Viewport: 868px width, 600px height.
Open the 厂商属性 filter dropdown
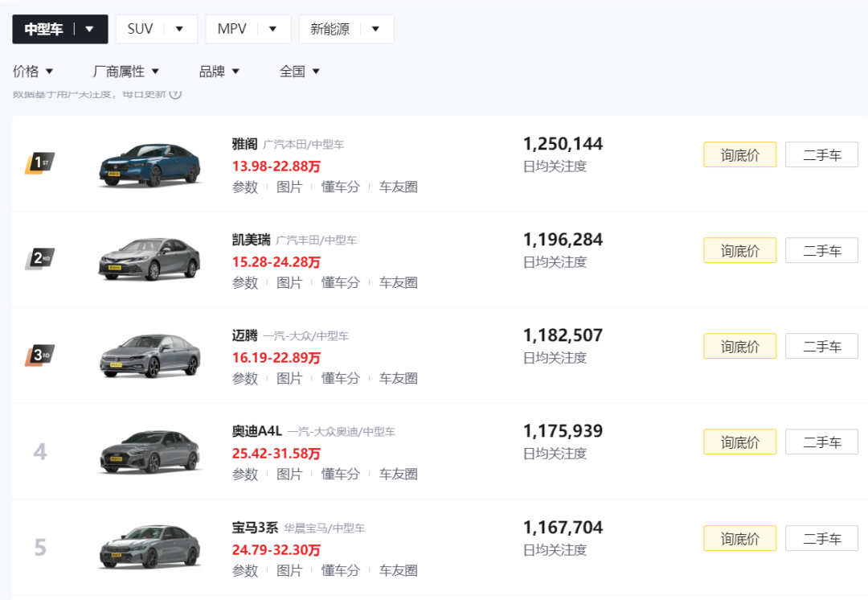[x=126, y=72]
